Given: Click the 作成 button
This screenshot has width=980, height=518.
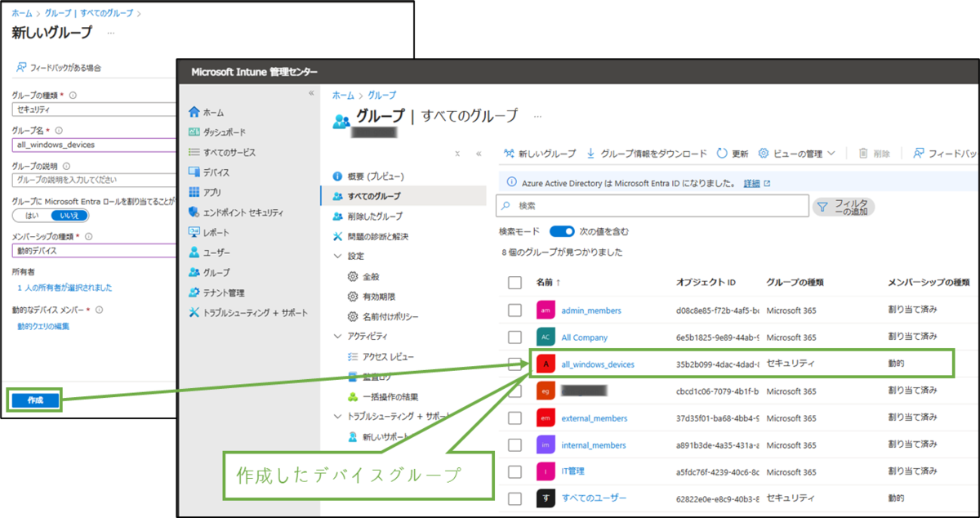Looking at the screenshot, I should pos(35,401).
